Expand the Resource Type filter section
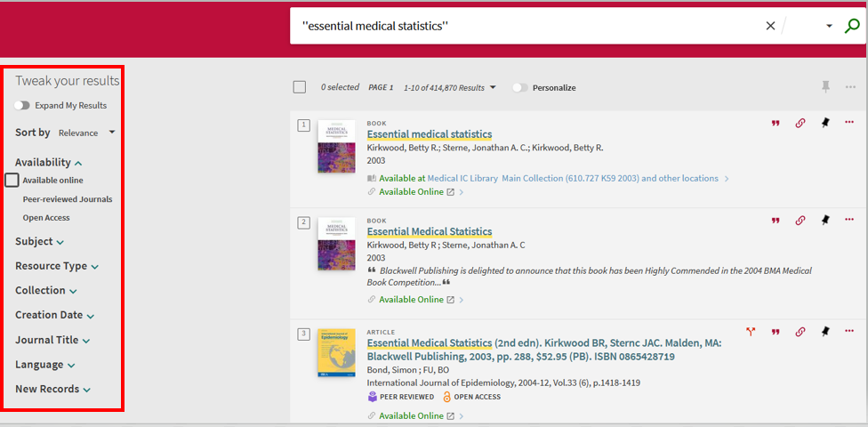This screenshot has height=427, width=868. 57,266
